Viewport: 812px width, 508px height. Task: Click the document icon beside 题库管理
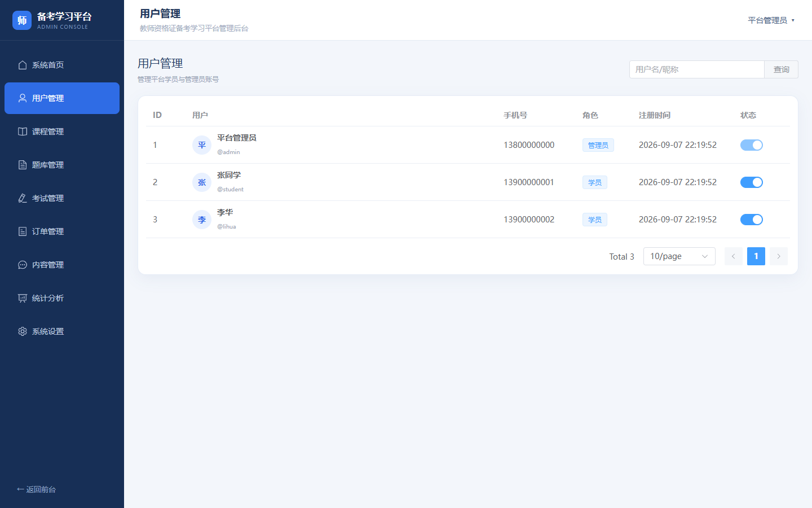(x=23, y=165)
